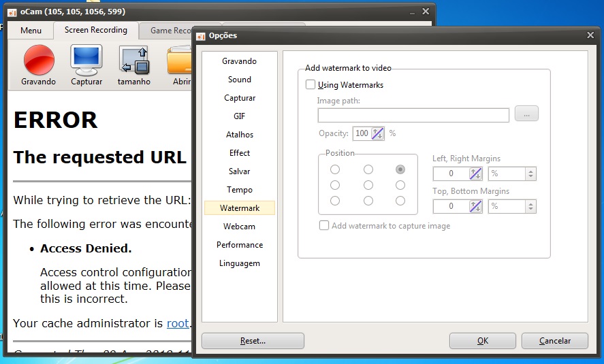Select bottom-right watermark position radio
Image resolution: width=604 pixels, height=364 pixels.
click(x=400, y=201)
